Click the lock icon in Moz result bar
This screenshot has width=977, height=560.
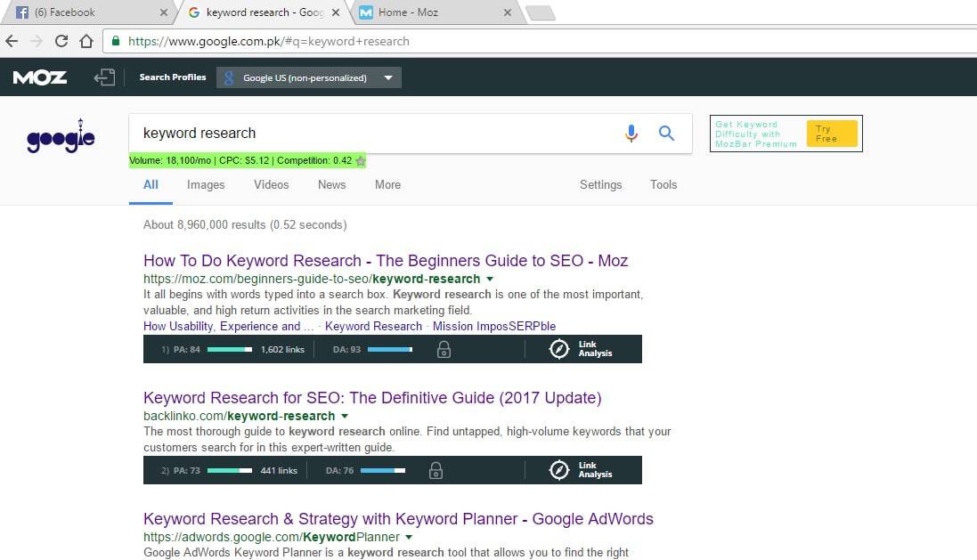coord(444,349)
